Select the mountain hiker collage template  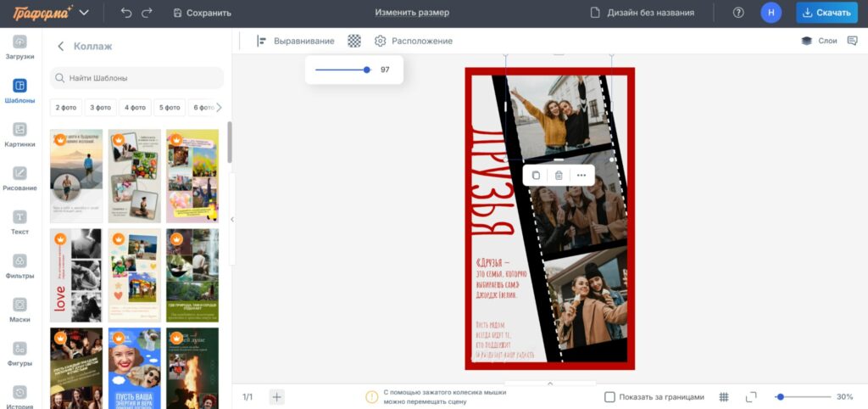pyautogui.click(x=76, y=176)
